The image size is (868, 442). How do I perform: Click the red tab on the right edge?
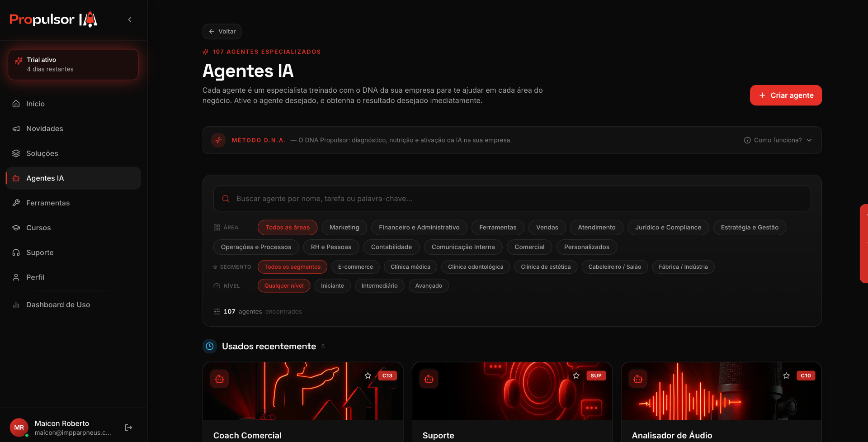[x=864, y=243]
